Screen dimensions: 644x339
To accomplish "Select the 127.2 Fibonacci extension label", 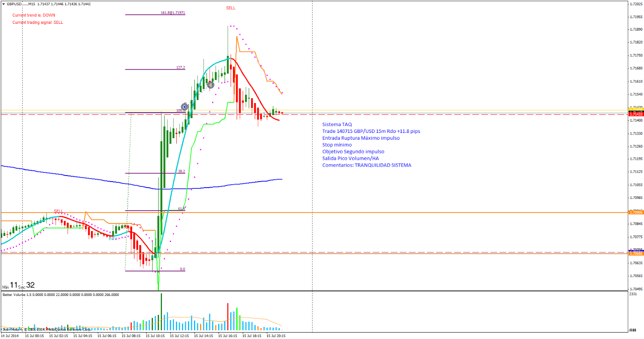I will pos(180,68).
